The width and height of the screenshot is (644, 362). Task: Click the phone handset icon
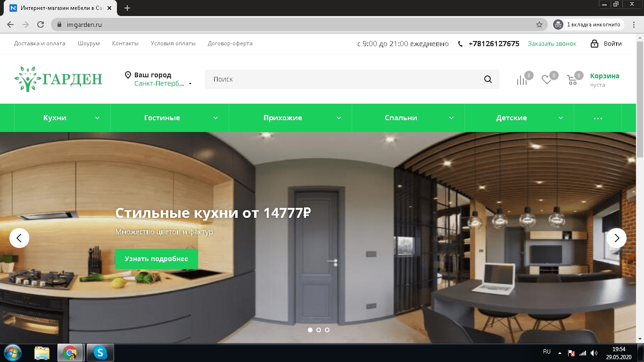[x=461, y=44]
